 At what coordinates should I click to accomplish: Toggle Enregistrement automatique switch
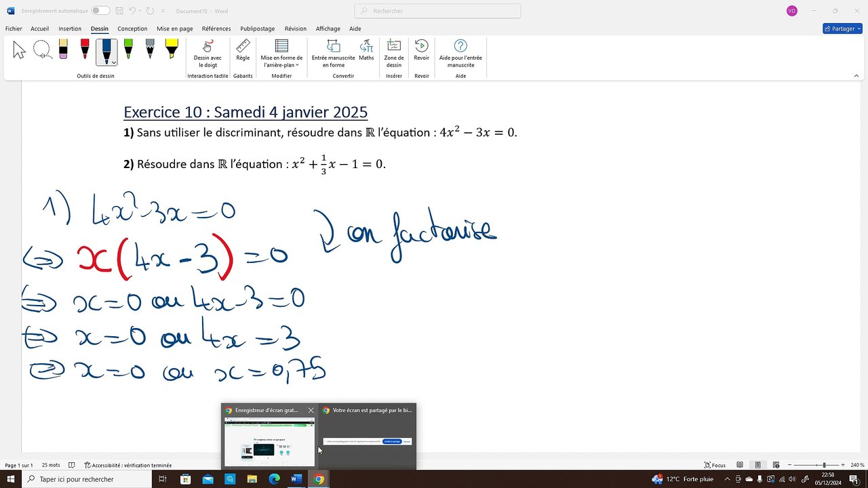coord(100,11)
